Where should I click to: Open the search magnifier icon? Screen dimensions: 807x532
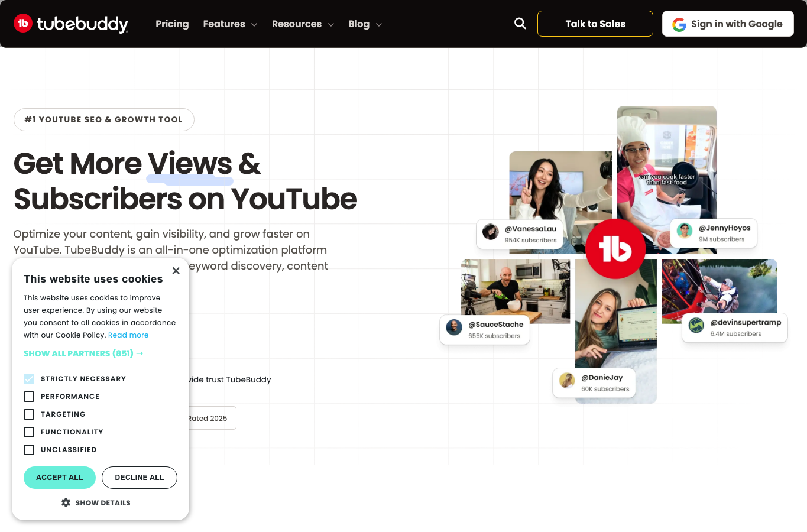[520, 23]
